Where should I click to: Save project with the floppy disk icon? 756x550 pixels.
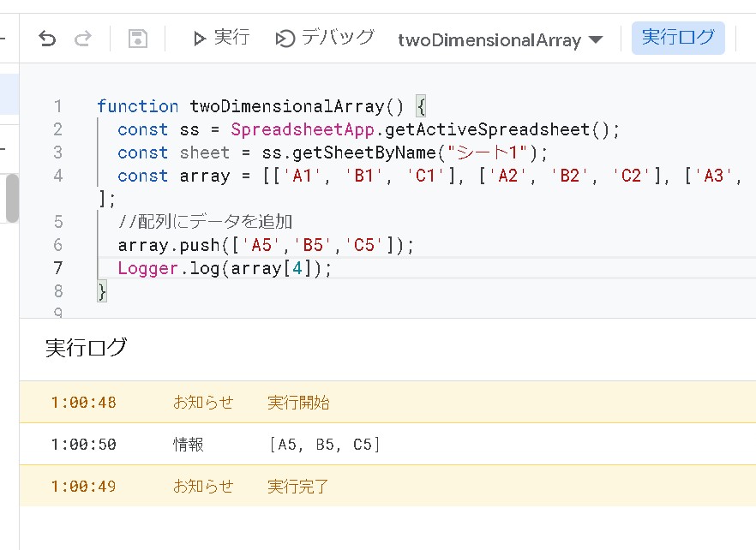coord(137,39)
